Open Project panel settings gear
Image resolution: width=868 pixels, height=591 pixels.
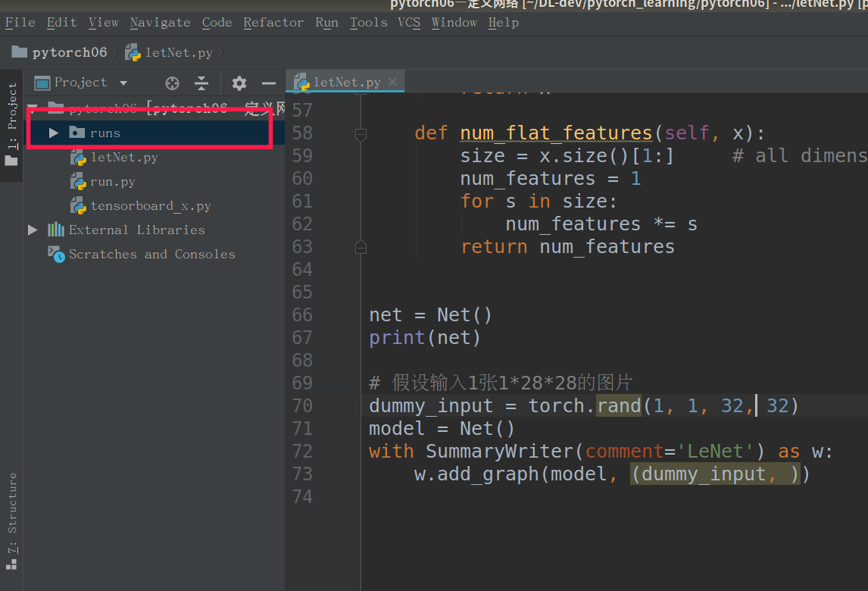(239, 83)
